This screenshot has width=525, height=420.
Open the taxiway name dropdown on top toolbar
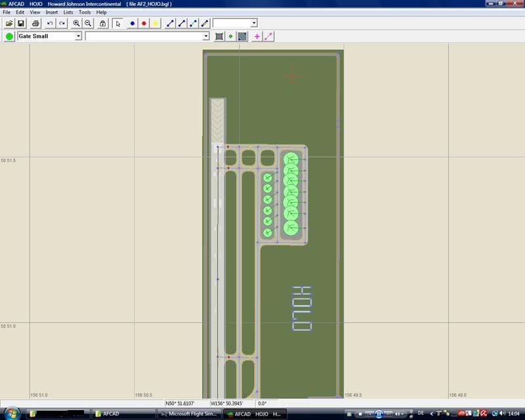click(254, 23)
